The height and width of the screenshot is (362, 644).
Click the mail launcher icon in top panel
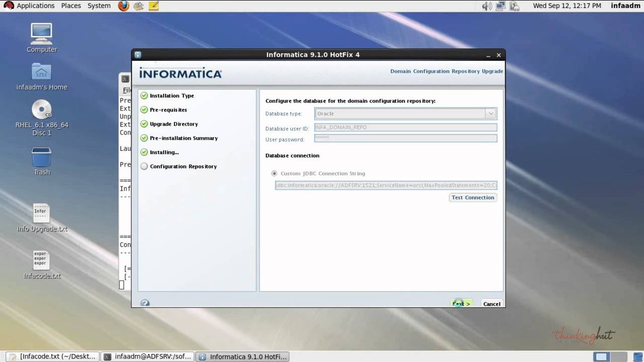[x=138, y=6]
